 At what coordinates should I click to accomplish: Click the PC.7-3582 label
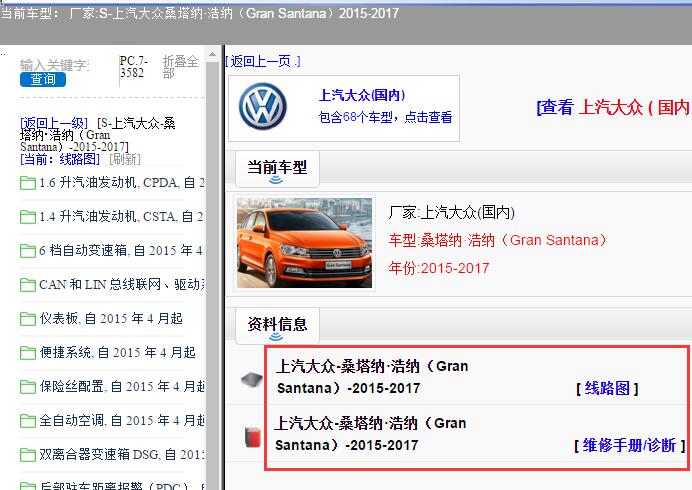click(x=134, y=67)
